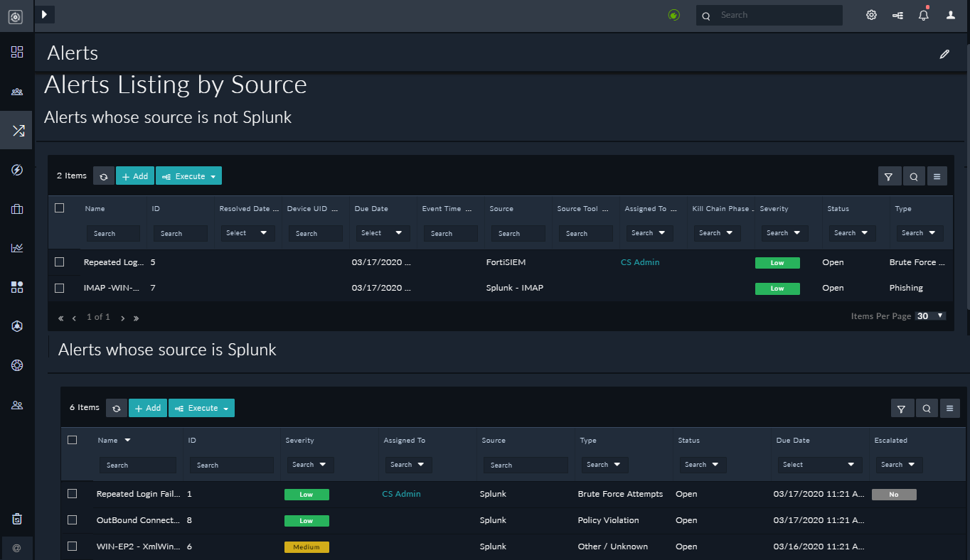Tick the select-all checkbox in the Splunk grid header
Screen dimensions: 970x560
[x=72, y=440]
